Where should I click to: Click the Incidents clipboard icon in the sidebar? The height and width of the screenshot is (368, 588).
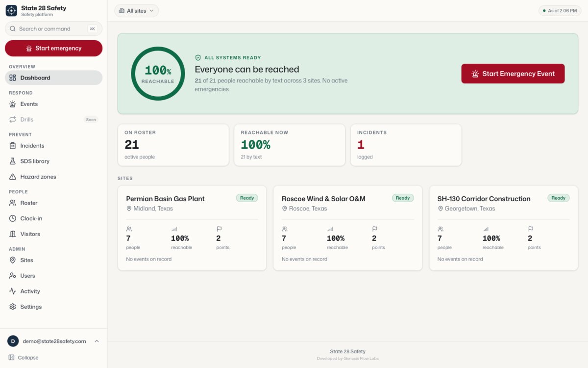coord(13,146)
